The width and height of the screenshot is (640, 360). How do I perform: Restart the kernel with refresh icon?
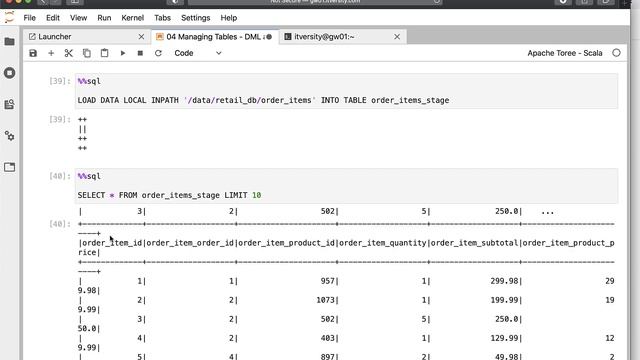[x=158, y=53]
